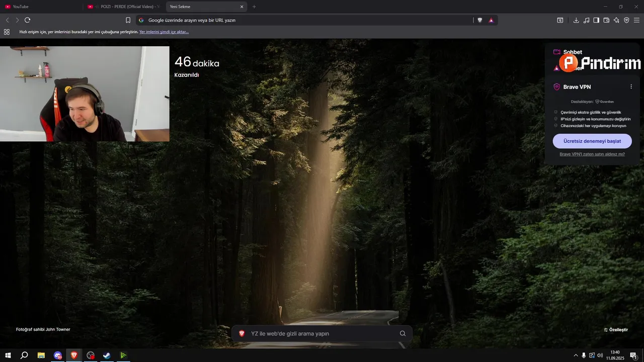Open Windows notification center icon
Viewport: 644px width, 362px height.
click(x=633, y=355)
